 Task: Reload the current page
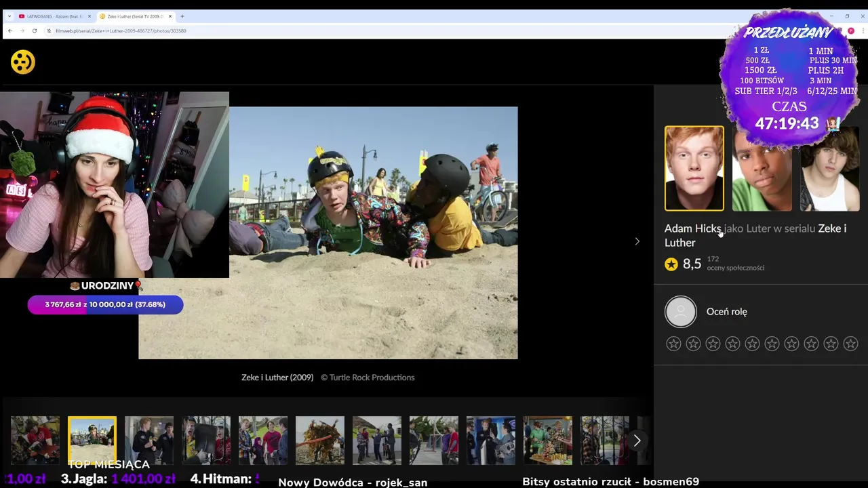[x=34, y=30]
